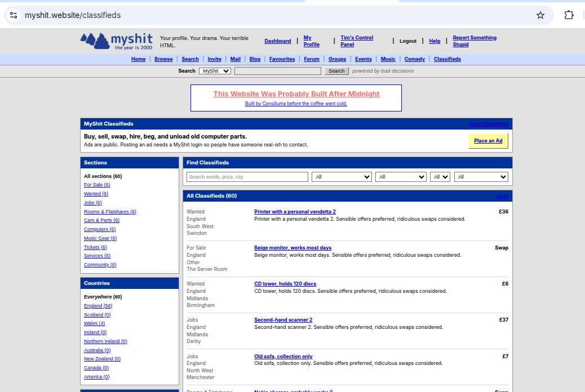Open Old sofa, collection only ad
This screenshot has height=392, width=585.
click(283, 356)
